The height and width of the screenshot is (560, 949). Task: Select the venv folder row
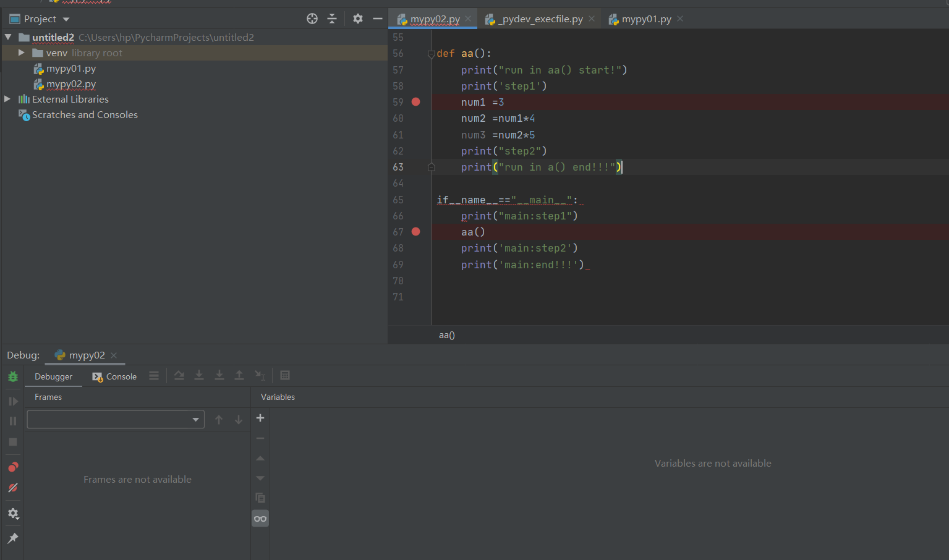[x=194, y=53]
